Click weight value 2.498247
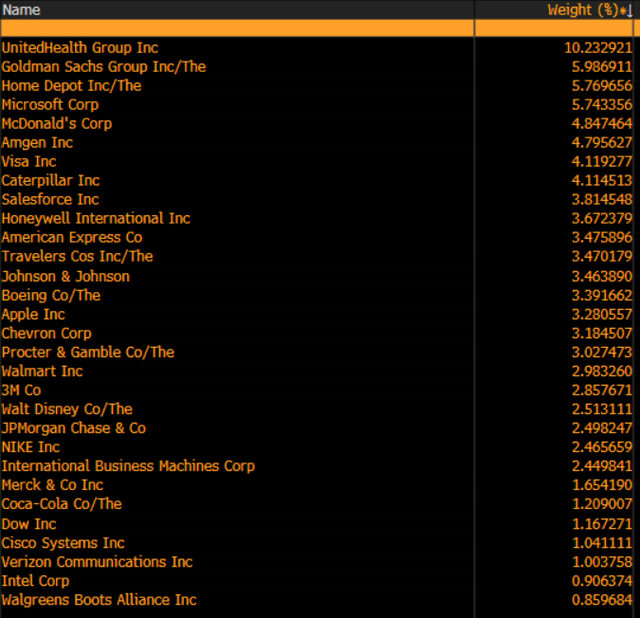This screenshot has width=640, height=618. [x=602, y=428]
